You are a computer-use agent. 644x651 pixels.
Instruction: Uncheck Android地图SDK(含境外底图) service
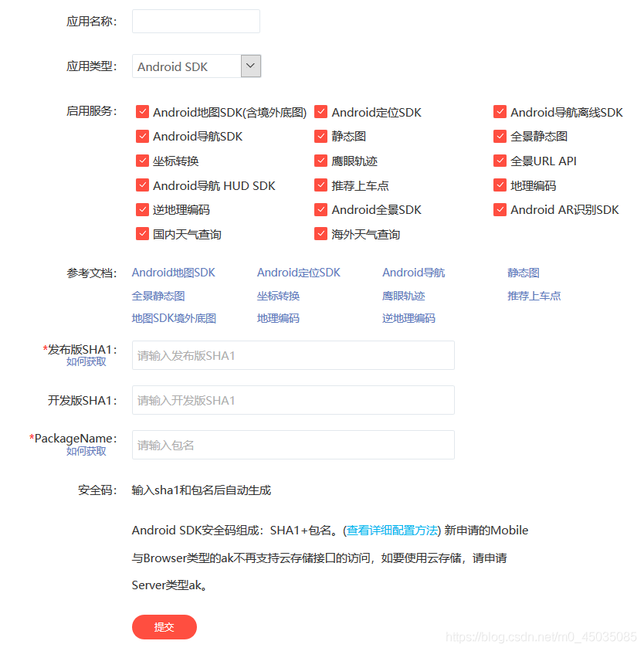click(x=142, y=112)
